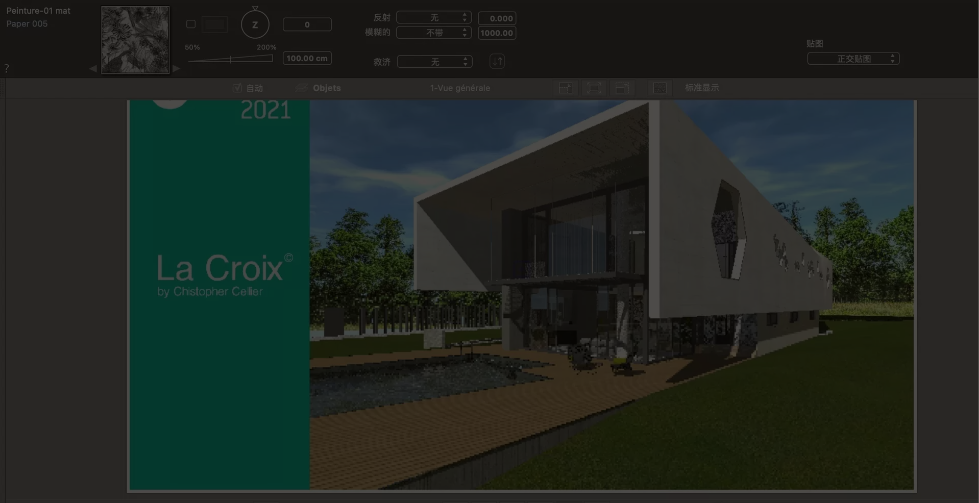Click the rotation value field showing 0

click(x=307, y=24)
